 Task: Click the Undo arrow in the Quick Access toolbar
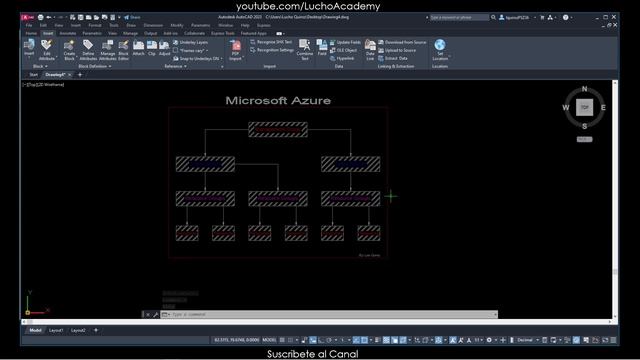click(x=49, y=17)
